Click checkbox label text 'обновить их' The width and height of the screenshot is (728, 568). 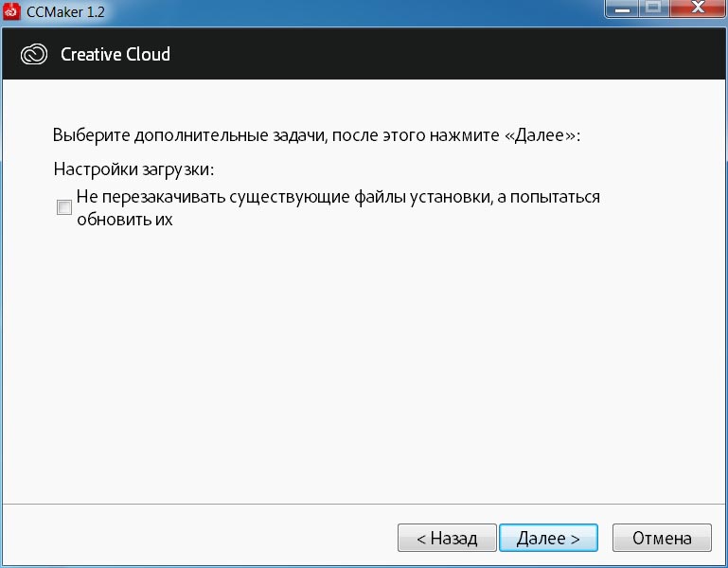click(x=124, y=219)
